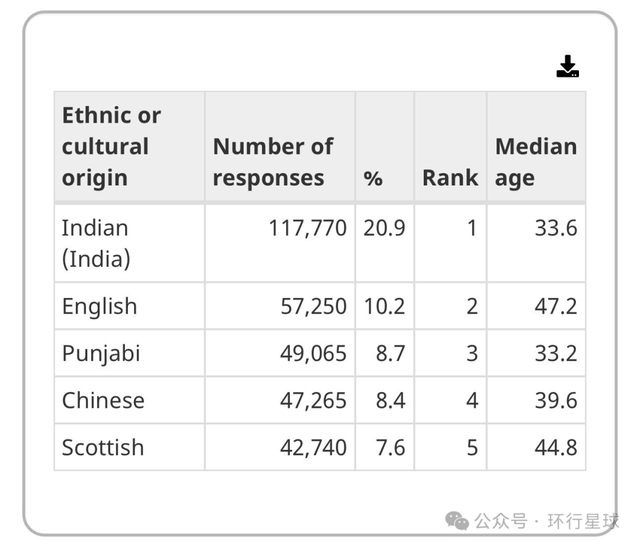Click the 'Number of responses' column header
The width and height of the screenshot is (640, 547).
point(272,162)
